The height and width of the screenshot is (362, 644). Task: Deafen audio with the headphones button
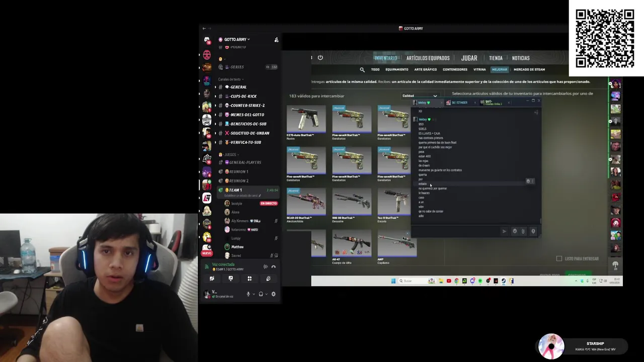[x=261, y=294]
